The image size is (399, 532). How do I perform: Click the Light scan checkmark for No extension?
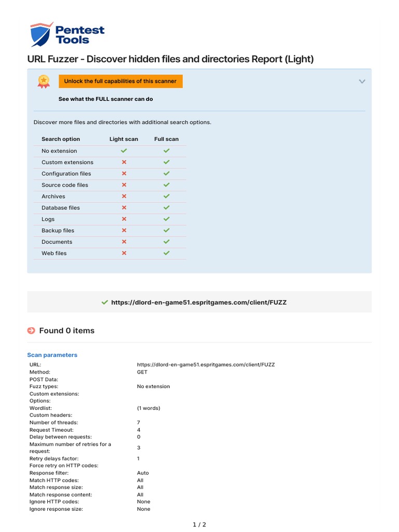124,151
